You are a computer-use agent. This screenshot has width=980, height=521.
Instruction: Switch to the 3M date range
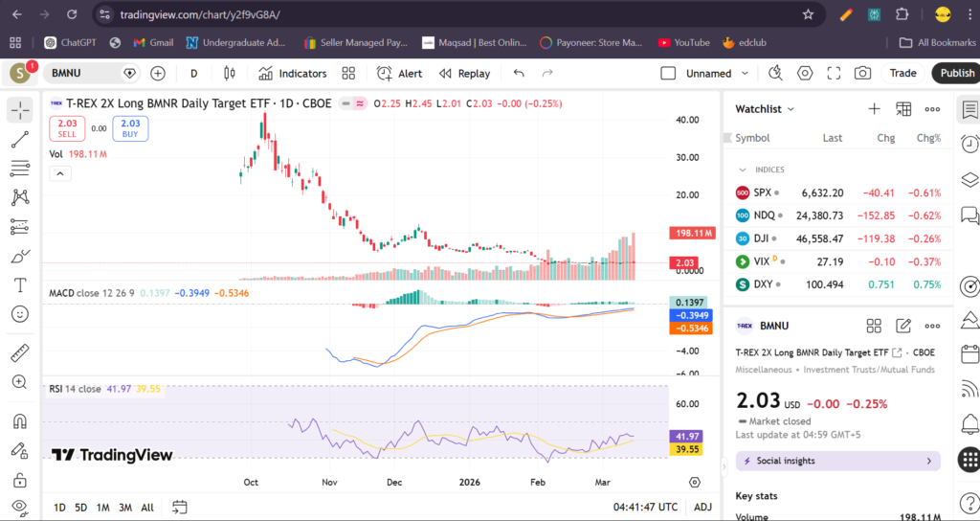[124, 507]
